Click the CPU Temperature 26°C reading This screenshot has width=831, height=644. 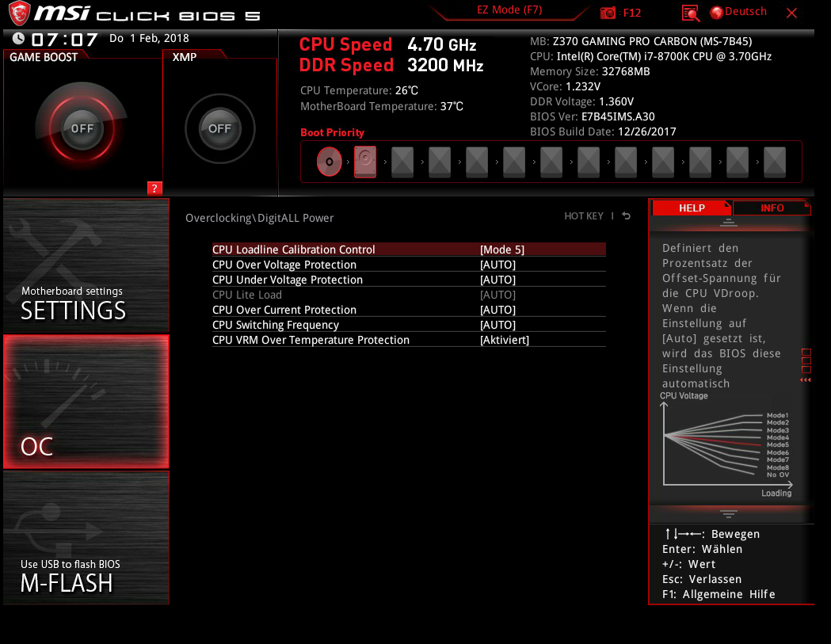click(360, 90)
